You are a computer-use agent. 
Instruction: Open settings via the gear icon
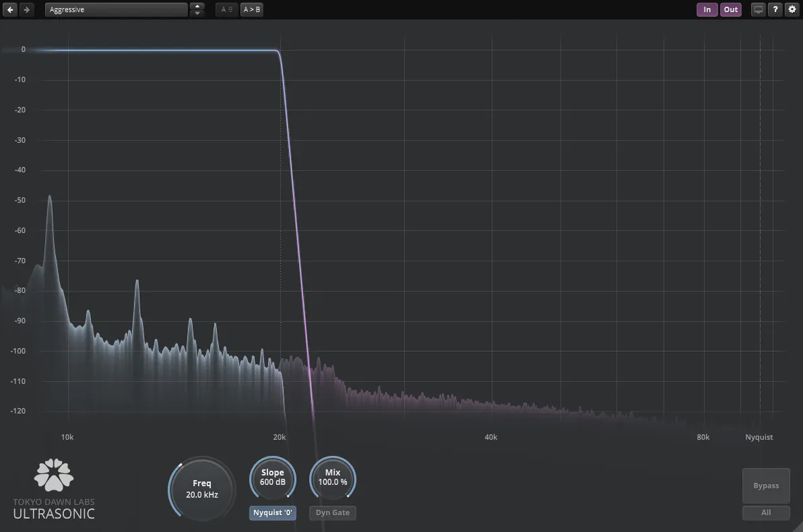click(792, 9)
